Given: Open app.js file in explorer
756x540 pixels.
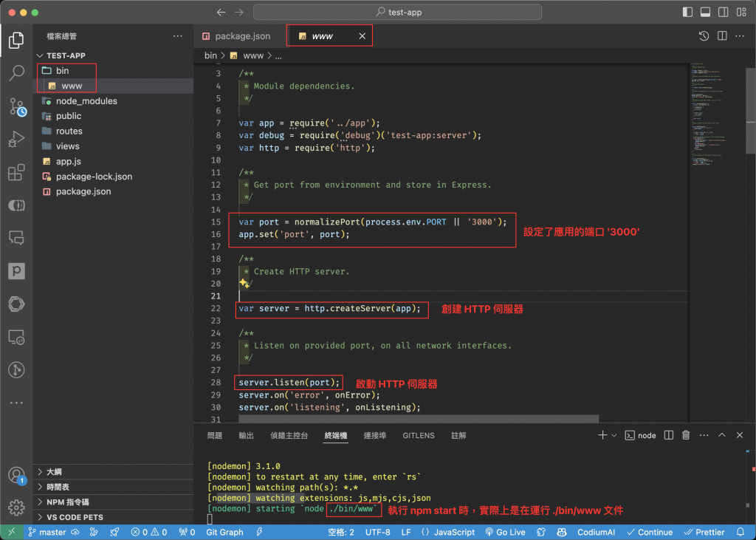Looking at the screenshot, I should pos(113,161).
